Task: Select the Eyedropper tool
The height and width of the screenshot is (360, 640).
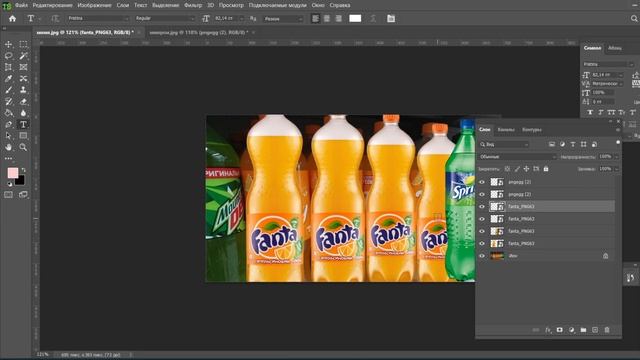Action: tap(9, 78)
